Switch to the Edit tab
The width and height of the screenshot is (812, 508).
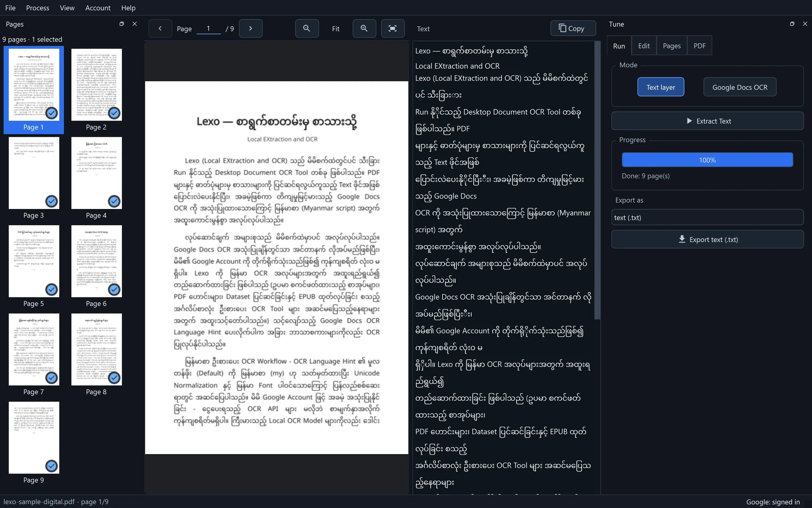tap(644, 46)
